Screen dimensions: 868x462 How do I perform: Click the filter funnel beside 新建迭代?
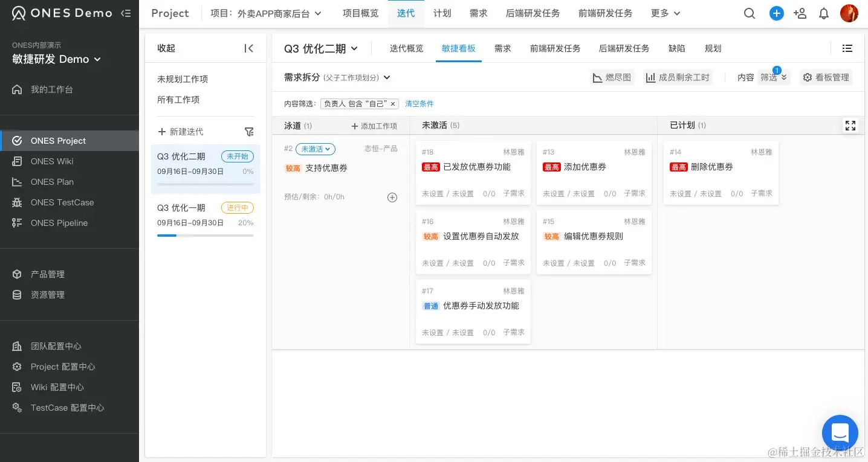[249, 132]
